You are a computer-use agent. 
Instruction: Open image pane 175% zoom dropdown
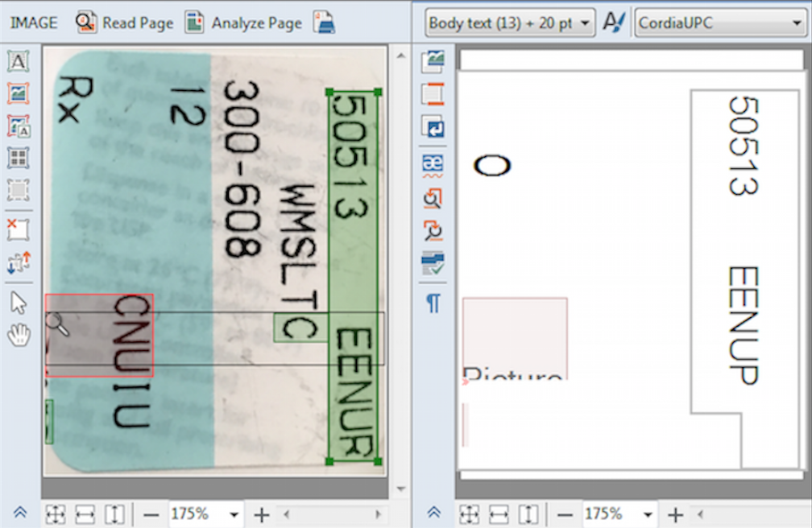coord(234,514)
